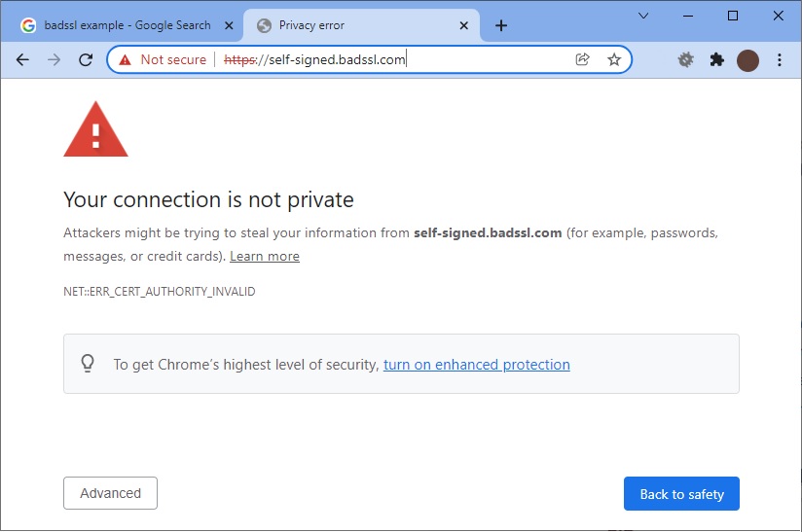
Task: Open a new tab with the plus button
Action: coord(501,25)
